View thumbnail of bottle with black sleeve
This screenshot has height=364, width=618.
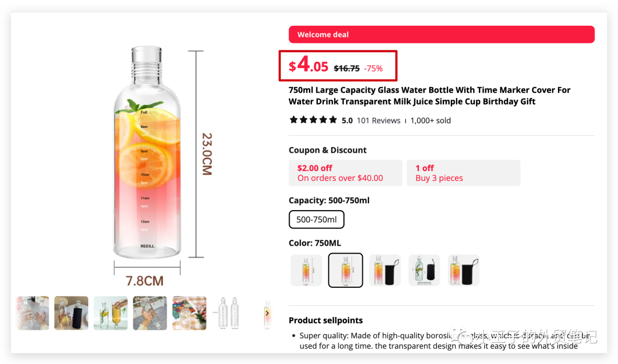coord(72,313)
